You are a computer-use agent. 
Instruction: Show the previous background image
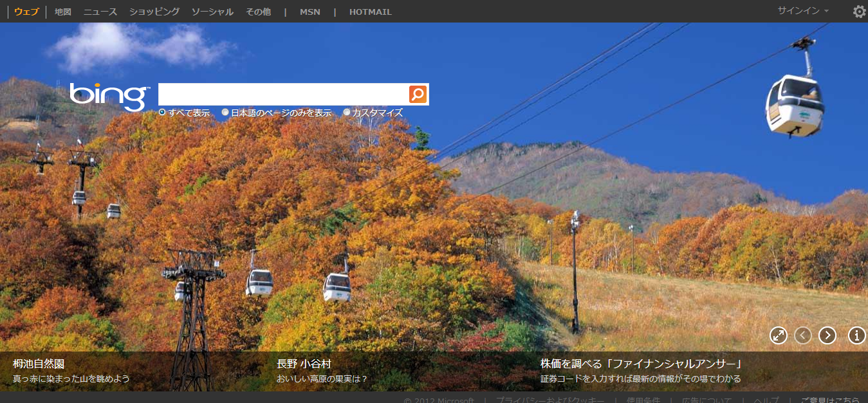coord(802,335)
